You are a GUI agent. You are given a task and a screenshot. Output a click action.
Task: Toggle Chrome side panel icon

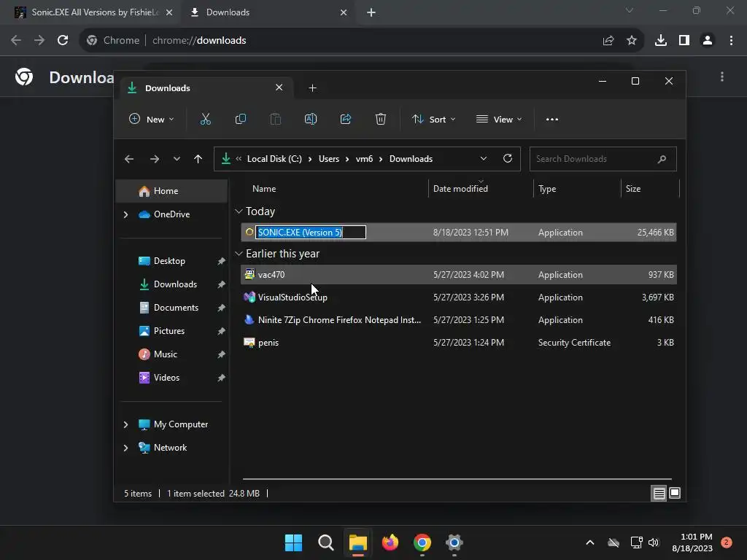click(x=684, y=41)
